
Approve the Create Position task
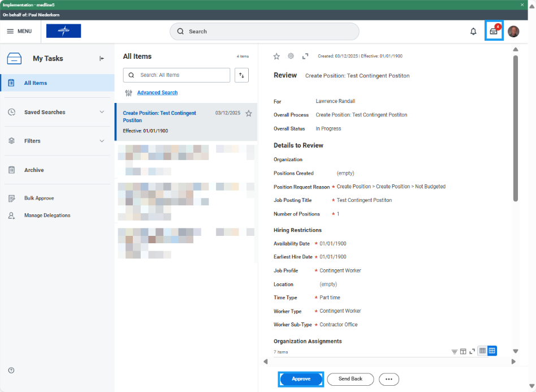click(x=301, y=379)
